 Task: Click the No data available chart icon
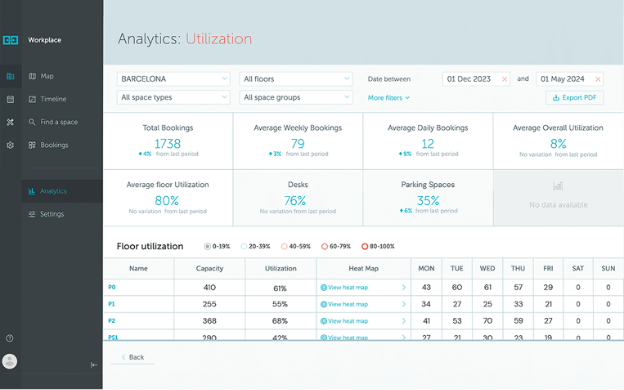[x=558, y=186]
